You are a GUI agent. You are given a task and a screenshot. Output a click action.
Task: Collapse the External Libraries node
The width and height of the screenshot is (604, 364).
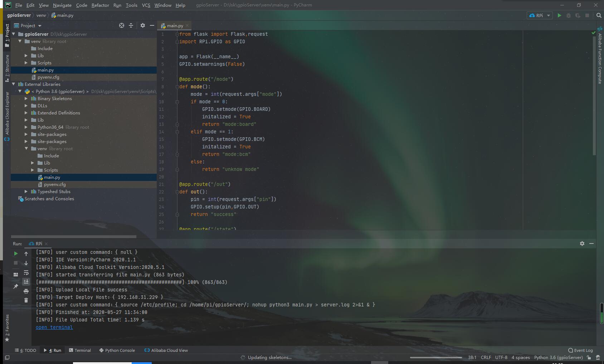click(14, 84)
